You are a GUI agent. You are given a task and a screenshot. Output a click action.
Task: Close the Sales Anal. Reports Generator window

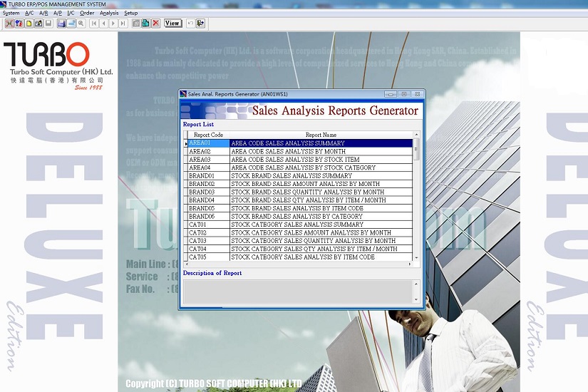pos(418,94)
